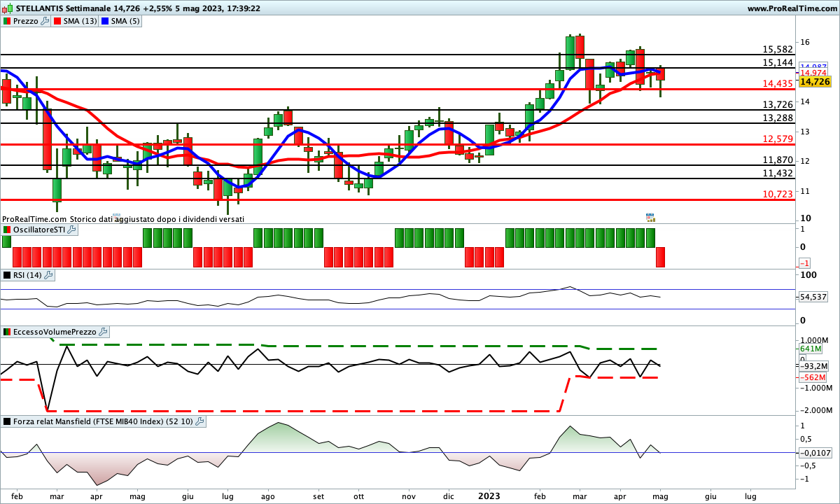Click the red 10,723 level label
840x504 pixels.
coord(778,194)
